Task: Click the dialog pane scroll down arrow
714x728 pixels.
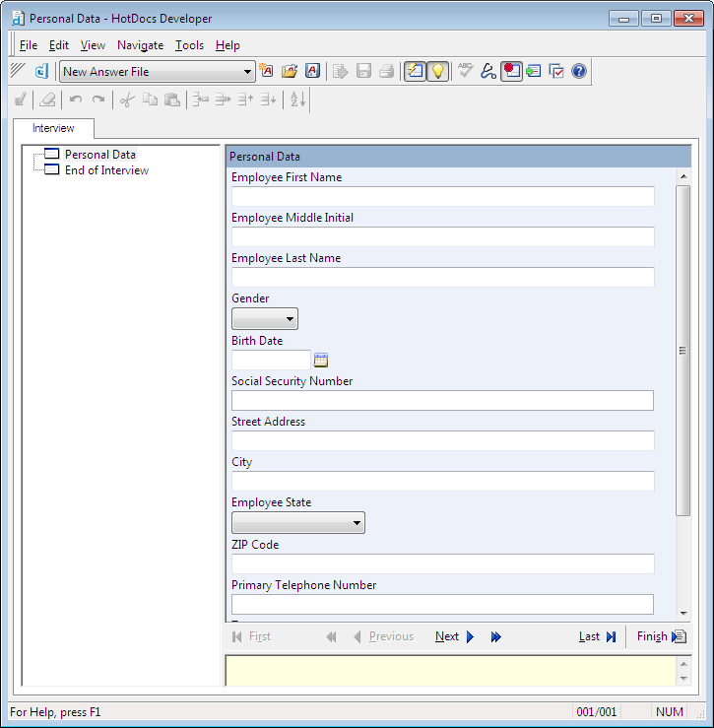Action: click(x=683, y=614)
